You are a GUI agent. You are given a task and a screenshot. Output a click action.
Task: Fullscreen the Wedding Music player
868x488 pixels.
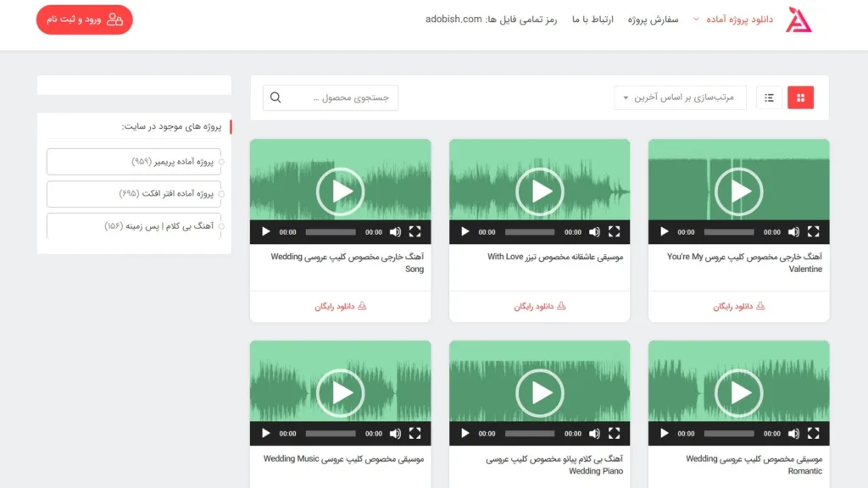(x=415, y=433)
